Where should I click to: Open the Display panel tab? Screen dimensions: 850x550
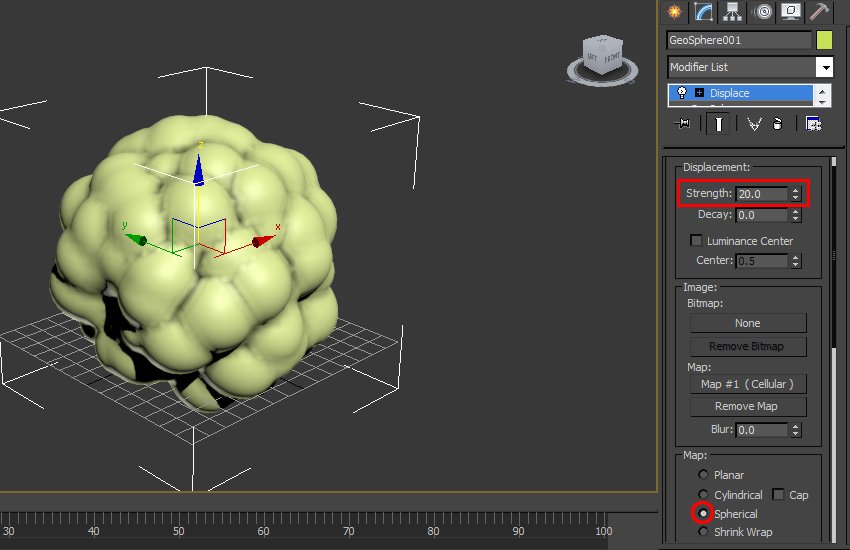click(x=791, y=11)
